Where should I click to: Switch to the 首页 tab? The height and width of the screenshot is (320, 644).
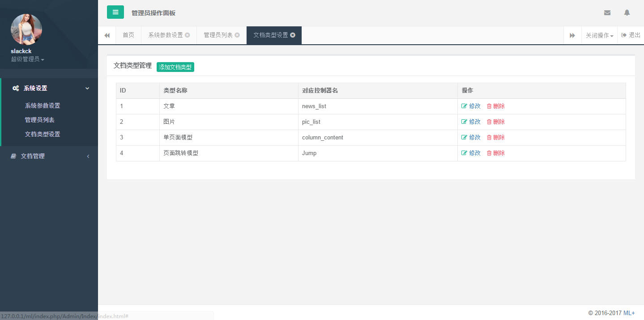point(128,35)
